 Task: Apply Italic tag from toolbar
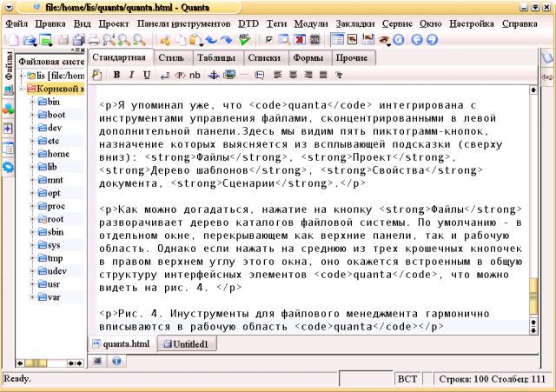(x=130, y=75)
